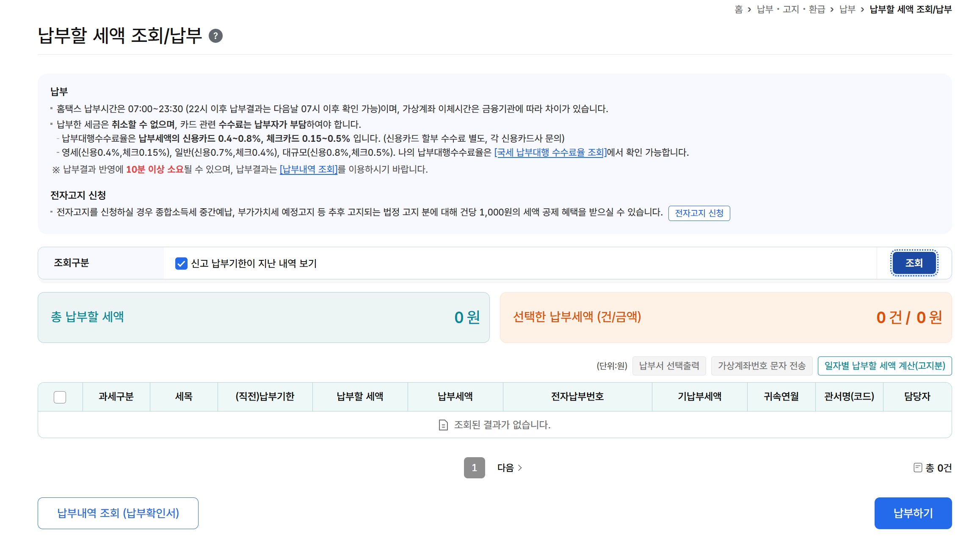The height and width of the screenshot is (541, 980).
Task: Open 국세 납부대행 수수료율 조회 link
Action: [x=550, y=152]
